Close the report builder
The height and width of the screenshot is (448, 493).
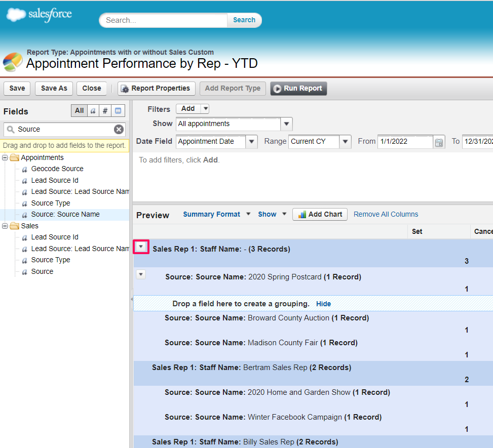pyautogui.click(x=92, y=89)
